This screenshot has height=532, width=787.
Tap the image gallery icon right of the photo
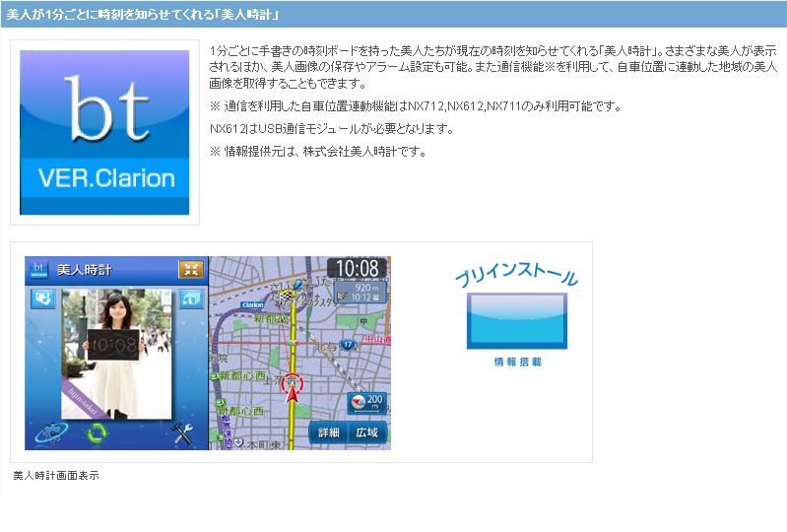(191, 299)
